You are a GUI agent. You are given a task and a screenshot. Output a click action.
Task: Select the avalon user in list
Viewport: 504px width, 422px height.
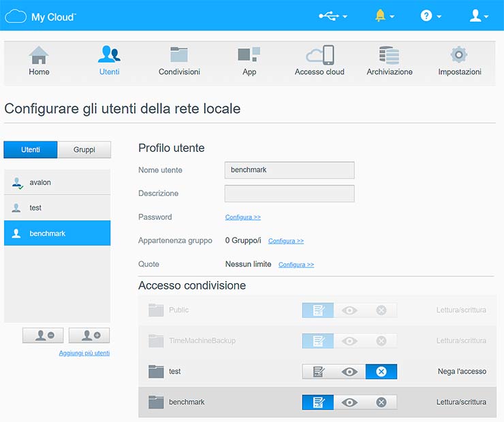[x=57, y=182]
